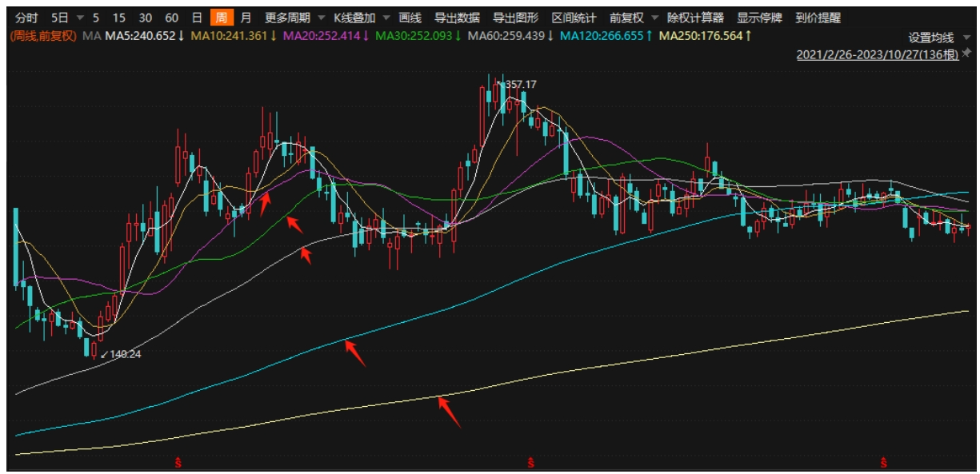Click the date range 2021/2/26-2023/10/27 link
Screen dimensions: 980x474
click(x=878, y=55)
